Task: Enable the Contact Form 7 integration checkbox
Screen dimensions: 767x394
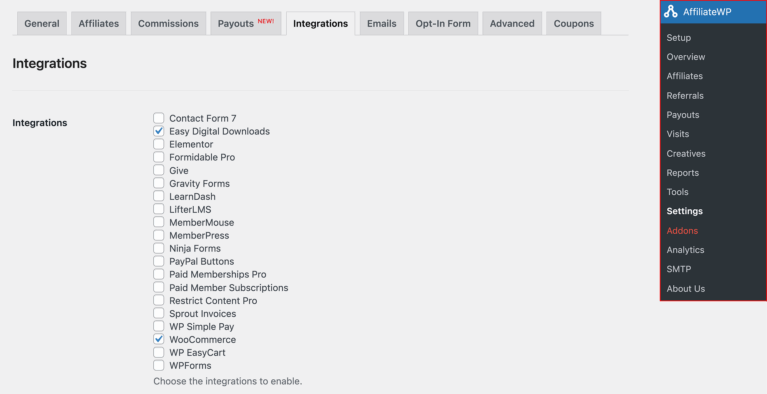Action: click(158, 118)
